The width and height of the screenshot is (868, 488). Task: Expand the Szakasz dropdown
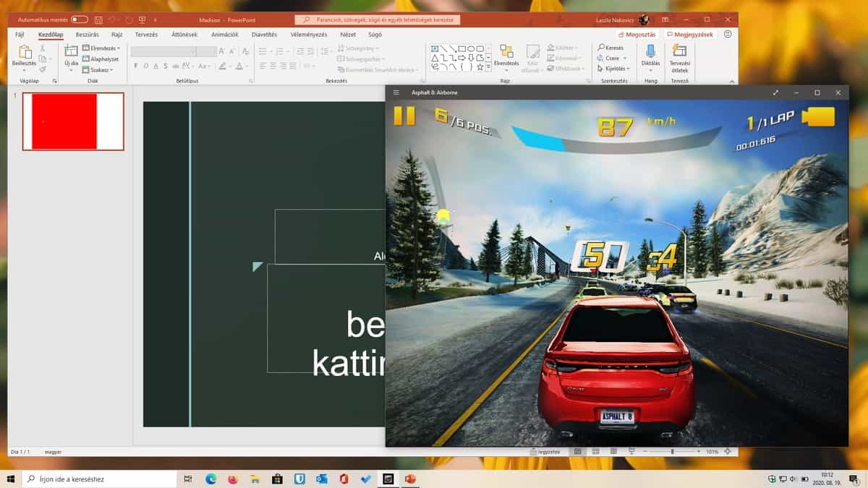(x=98, y=70)
